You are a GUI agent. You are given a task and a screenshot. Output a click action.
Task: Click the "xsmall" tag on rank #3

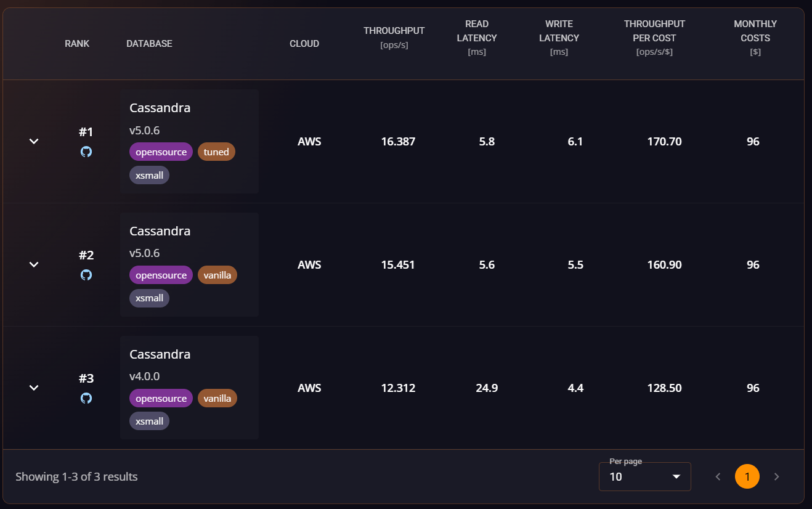(x=149, y=421)
